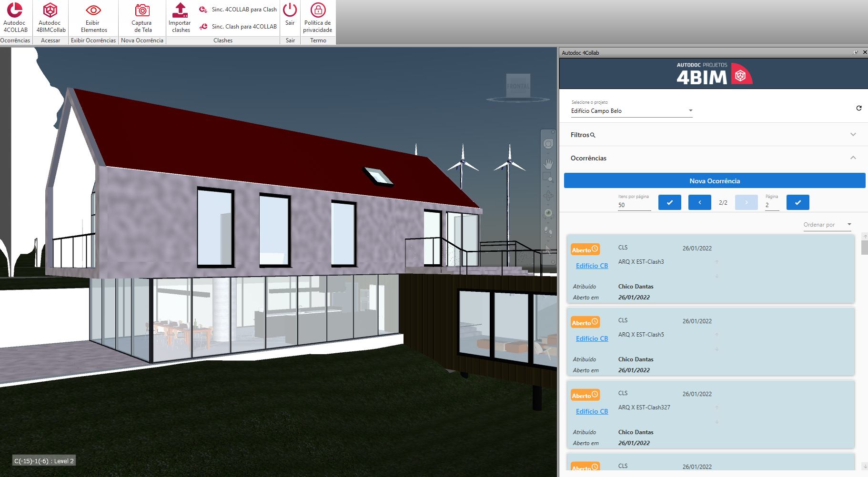Viewport: 868px width, 477px height.
Task: Run Sinc. Clash para 4COLLAB
Action: 238,27
